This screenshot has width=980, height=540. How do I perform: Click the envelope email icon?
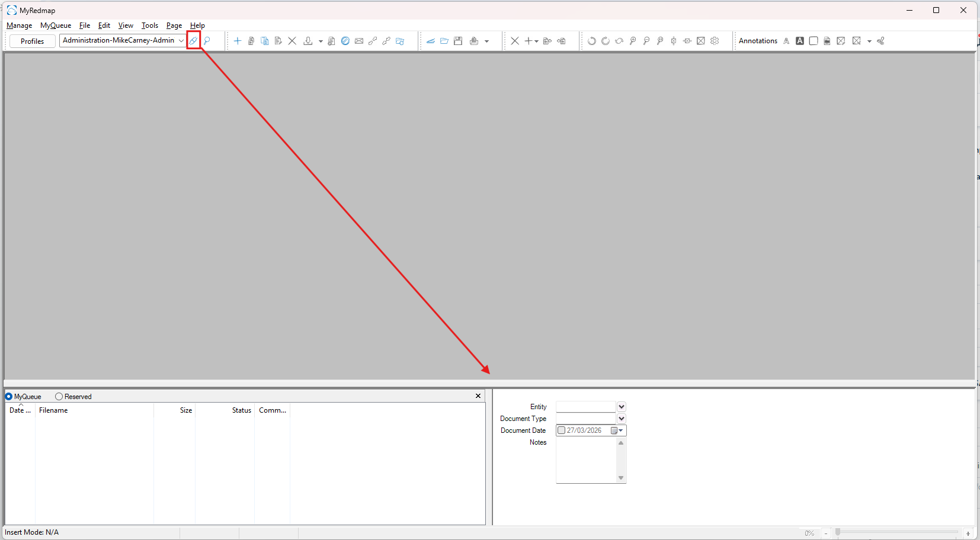pos(359,41)
